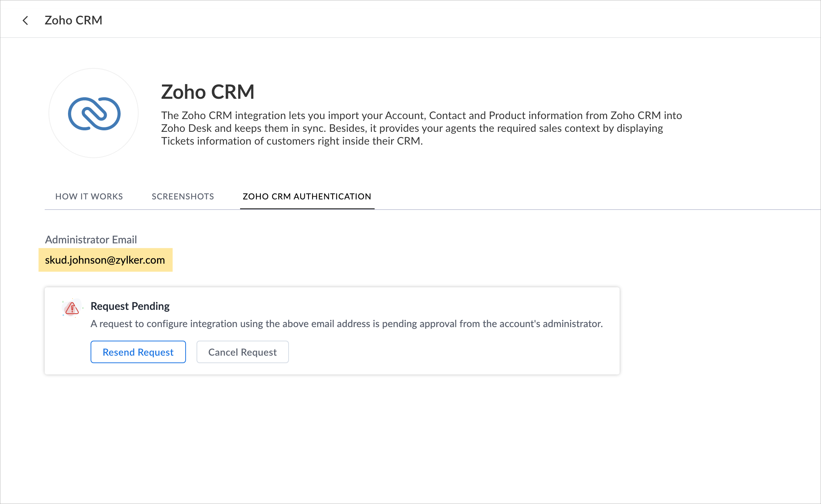Click the first line of the integration description
The height and width of the screenshot is (504, 821).
421,115
